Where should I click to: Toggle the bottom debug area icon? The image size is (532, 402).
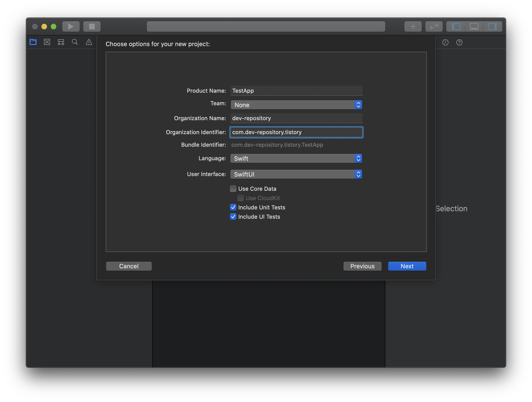click(474, 27)
